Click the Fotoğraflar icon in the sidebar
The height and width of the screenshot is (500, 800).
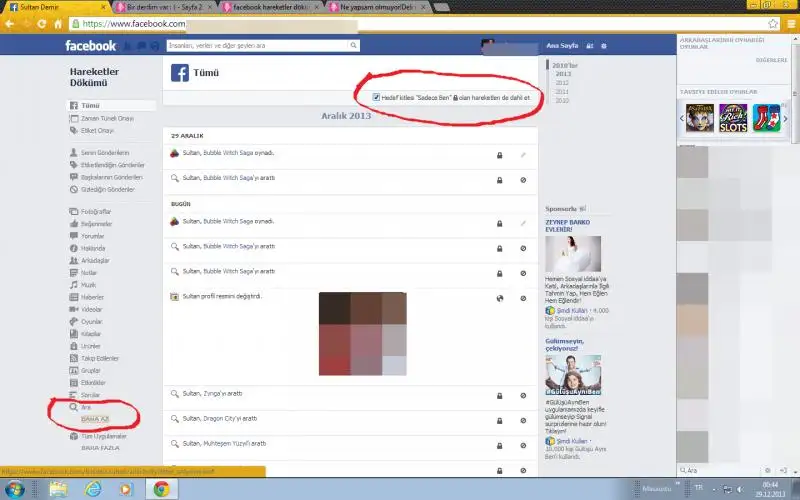pyautogui.click(x=74, y=212)
